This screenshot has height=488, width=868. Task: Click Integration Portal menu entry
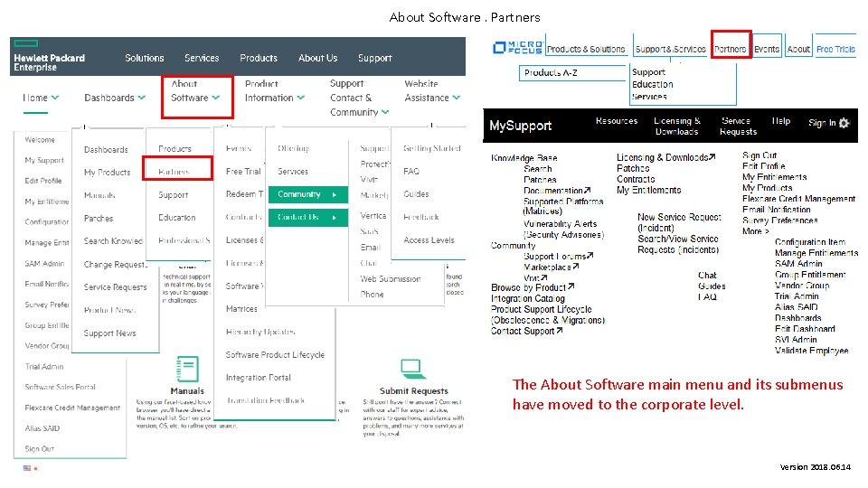pyautogui.click(x=258, y=378)
